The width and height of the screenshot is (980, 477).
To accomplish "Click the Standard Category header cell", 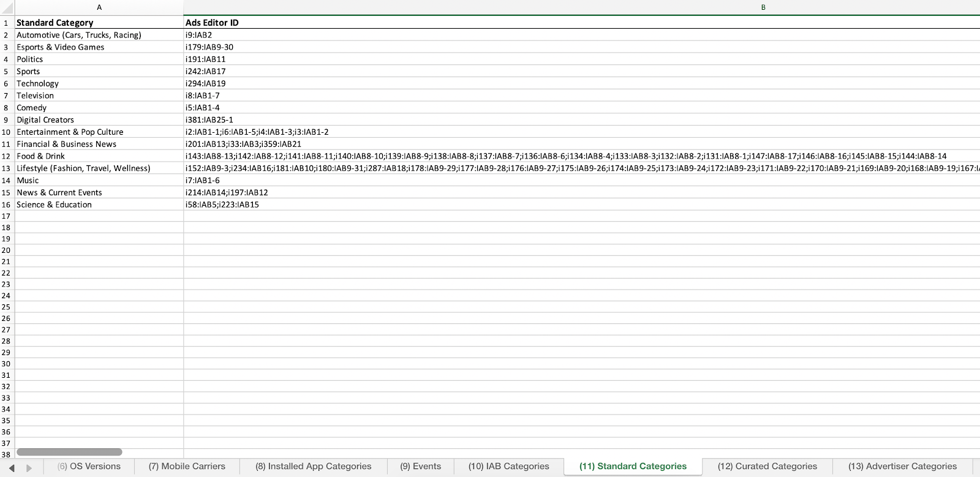I will coord(99,23).
